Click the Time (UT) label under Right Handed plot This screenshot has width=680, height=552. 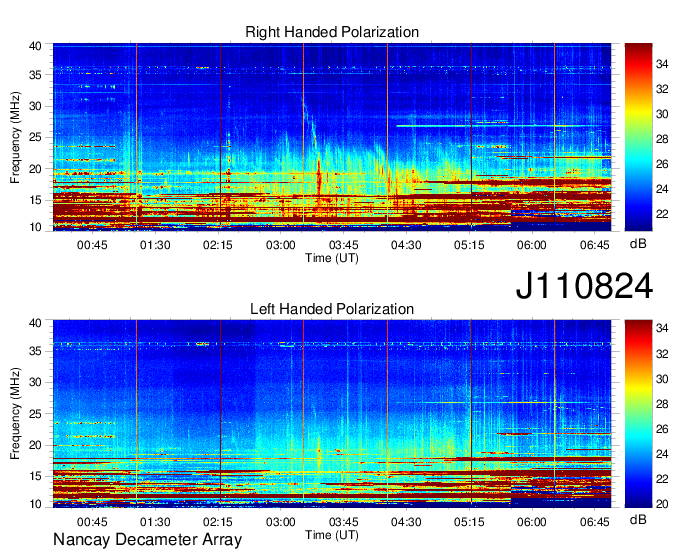tap(332, 258)
